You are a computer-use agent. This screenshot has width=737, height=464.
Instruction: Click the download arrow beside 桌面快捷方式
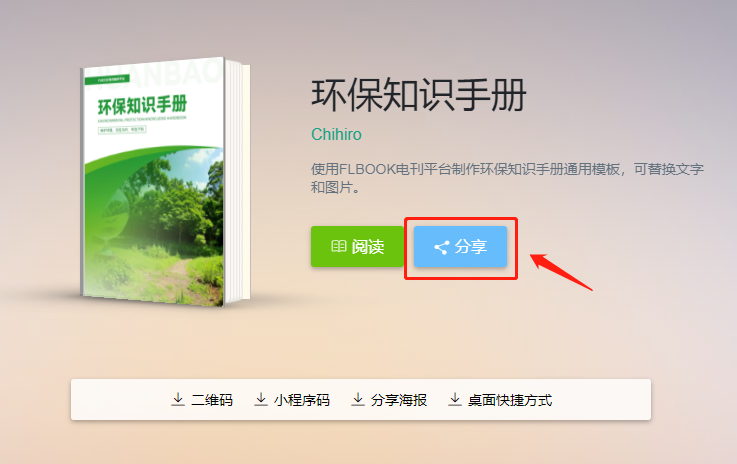pyautogui.click(x=455, y=400)
